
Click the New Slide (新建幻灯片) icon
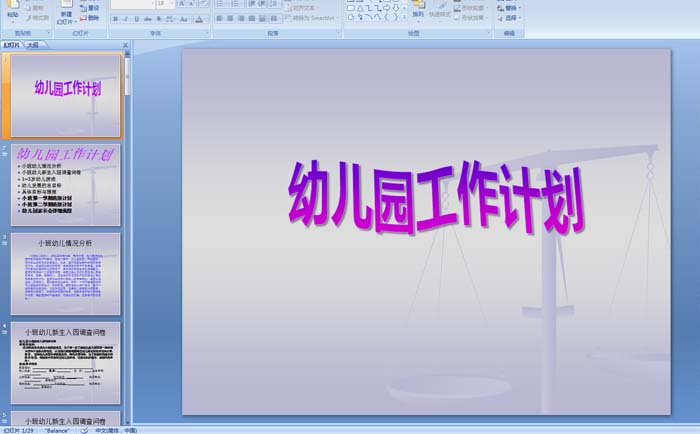click(x=67, y=4)
